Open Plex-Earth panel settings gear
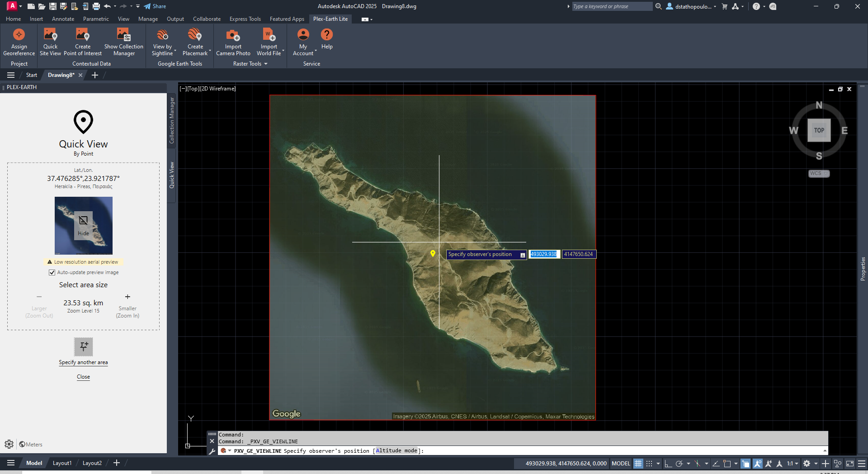 click(x=9, y=444)
